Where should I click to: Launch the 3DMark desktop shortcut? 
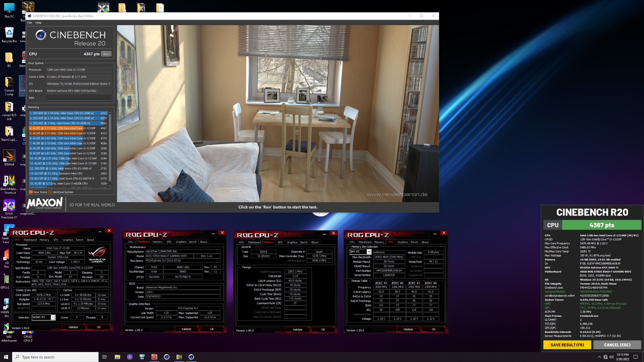coord(9,158)
